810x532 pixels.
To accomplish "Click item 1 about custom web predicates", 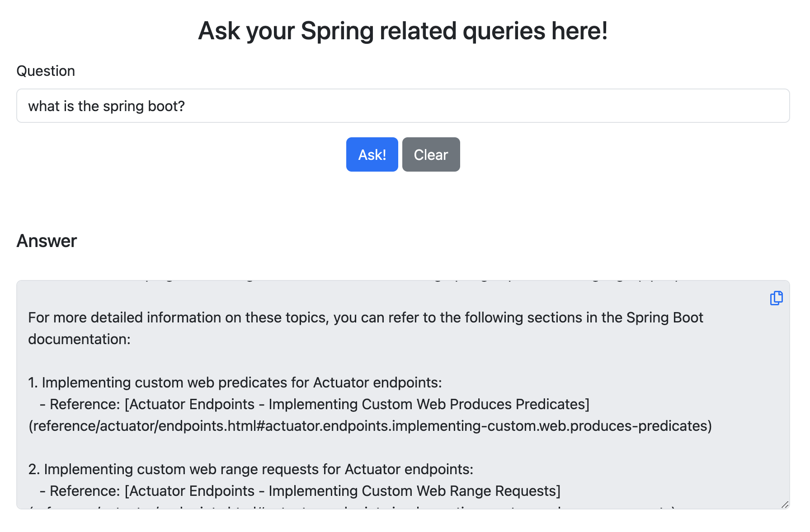I will pyautogui.click(x=235, y=383).
